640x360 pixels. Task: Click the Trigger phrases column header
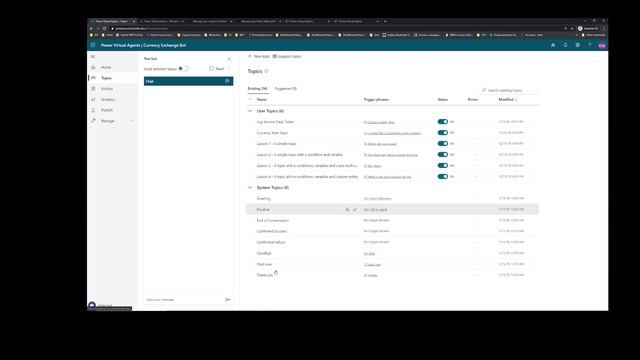376,100
